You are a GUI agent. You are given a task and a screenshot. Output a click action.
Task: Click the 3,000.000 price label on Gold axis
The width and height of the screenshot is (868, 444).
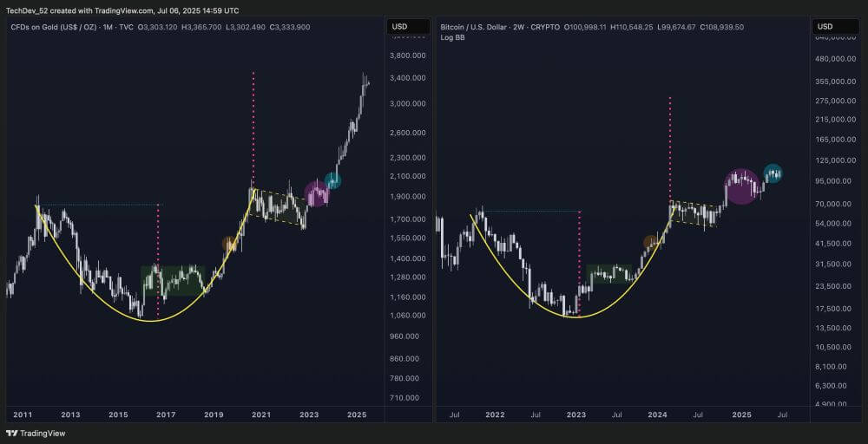click(407, 104)
